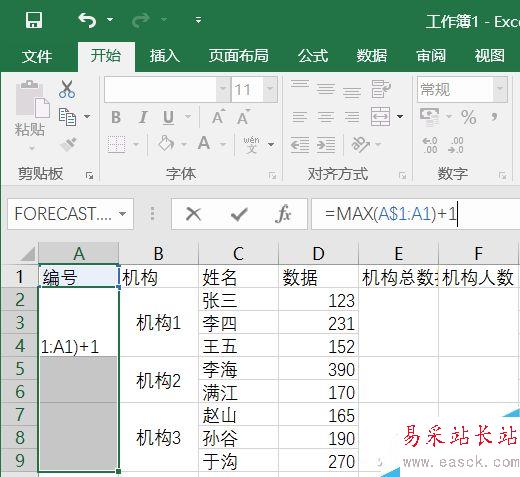Click the Font Color A icon

click(204, 144)
